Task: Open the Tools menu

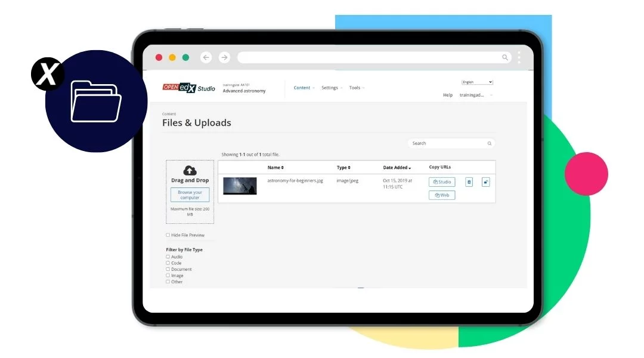Action: click(x=356, y=88)
